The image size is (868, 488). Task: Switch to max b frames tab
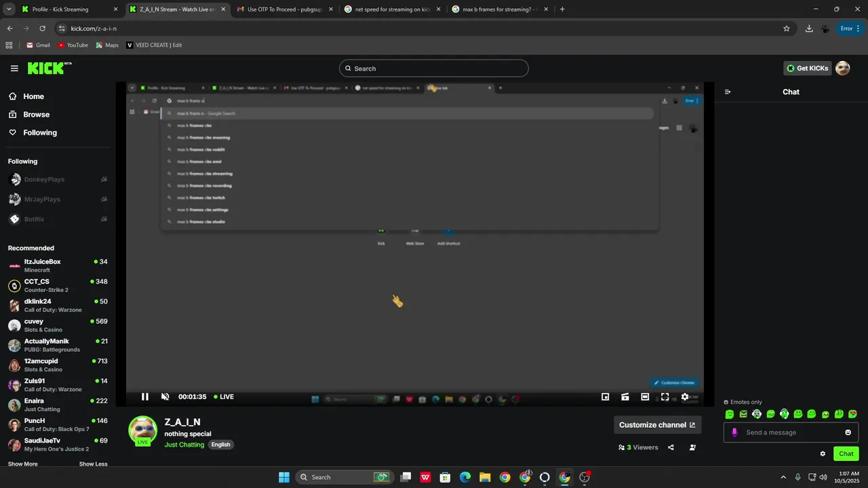(500, 9)
